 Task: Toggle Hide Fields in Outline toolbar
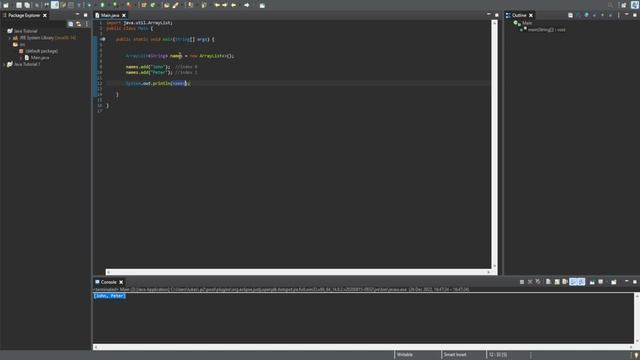point(587,15)
